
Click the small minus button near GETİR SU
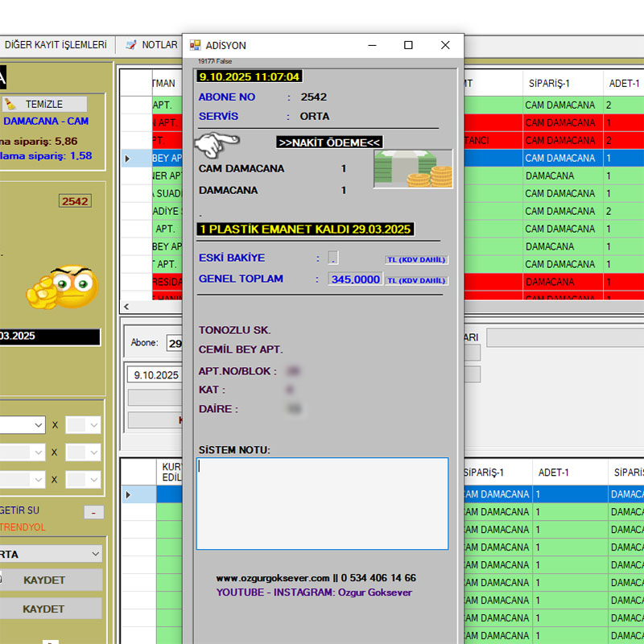(93, 513)
